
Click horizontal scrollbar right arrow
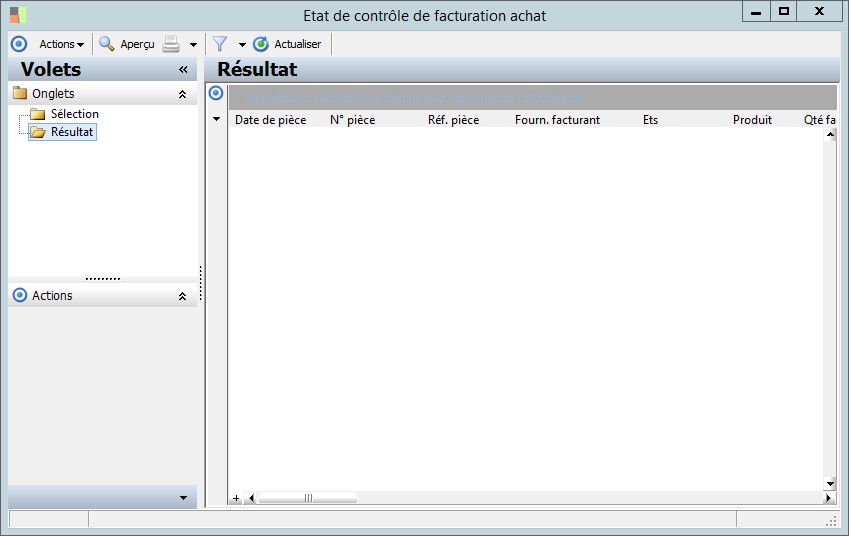tap(828, 498)
